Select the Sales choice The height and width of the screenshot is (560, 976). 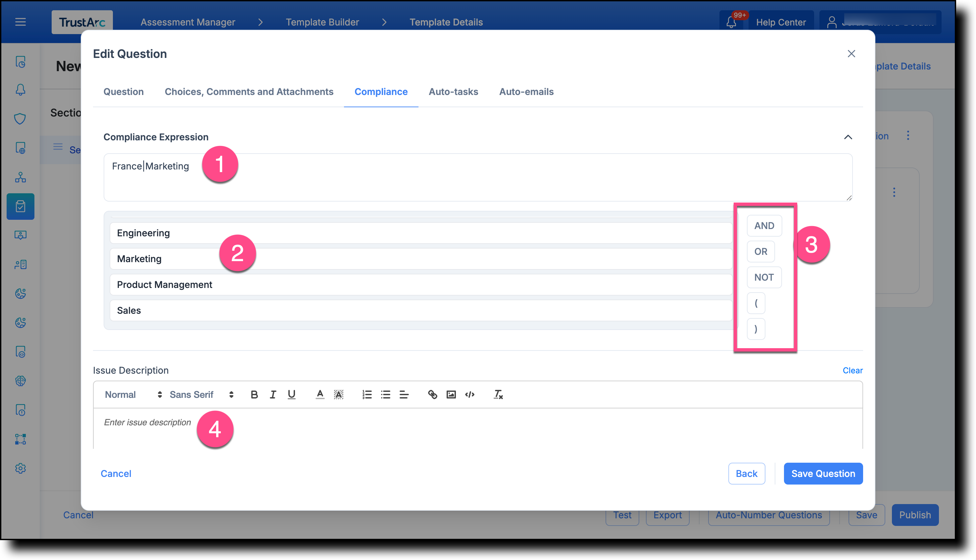click(x=421, y=310)
